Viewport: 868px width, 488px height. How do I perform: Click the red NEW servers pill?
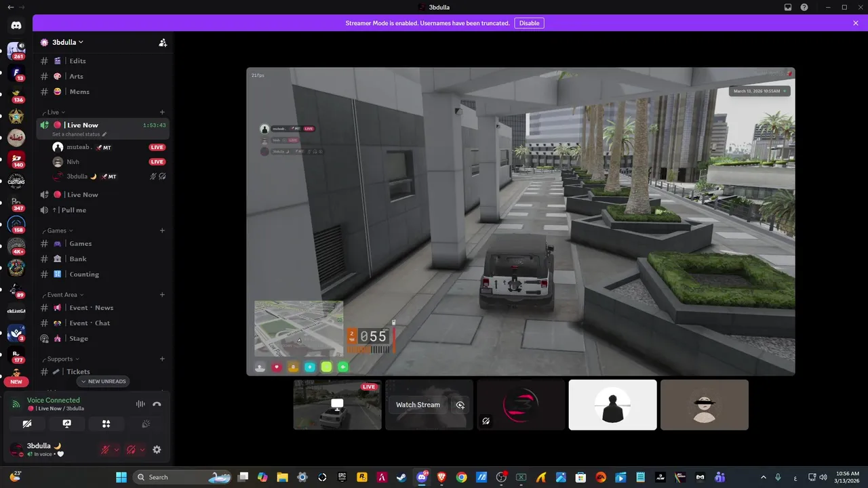click(16, 382)
